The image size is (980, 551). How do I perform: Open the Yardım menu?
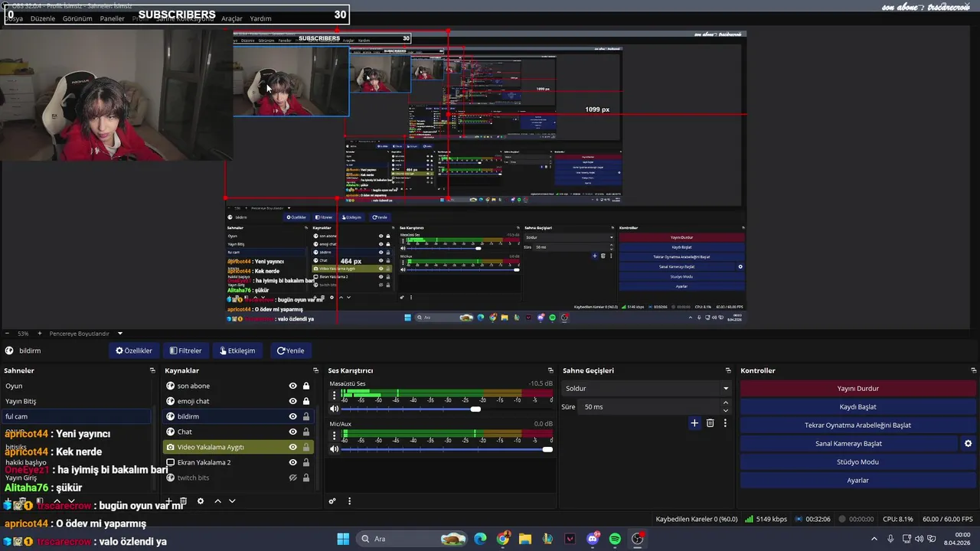coord(261,18)
